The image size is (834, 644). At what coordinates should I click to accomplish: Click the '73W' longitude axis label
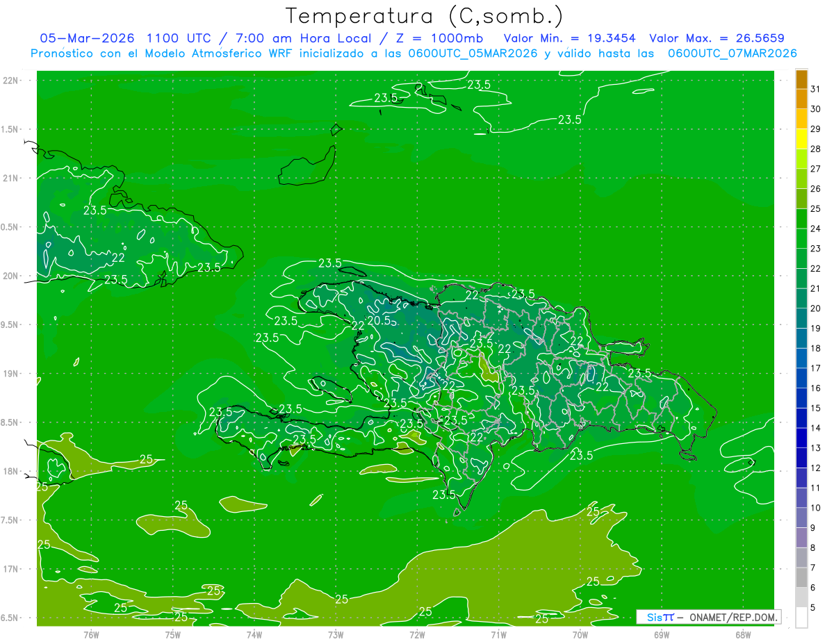336,634
